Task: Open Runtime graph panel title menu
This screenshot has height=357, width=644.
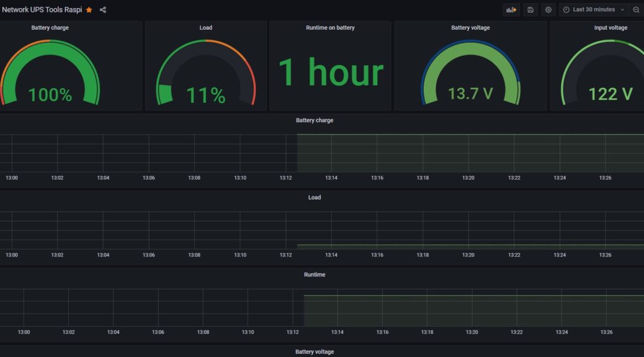Action: [315, 275]
